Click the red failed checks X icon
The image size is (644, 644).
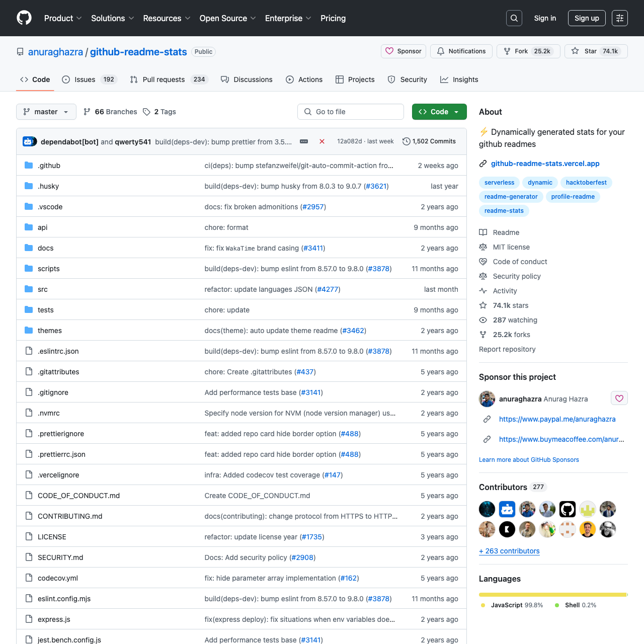coord(322,141)
